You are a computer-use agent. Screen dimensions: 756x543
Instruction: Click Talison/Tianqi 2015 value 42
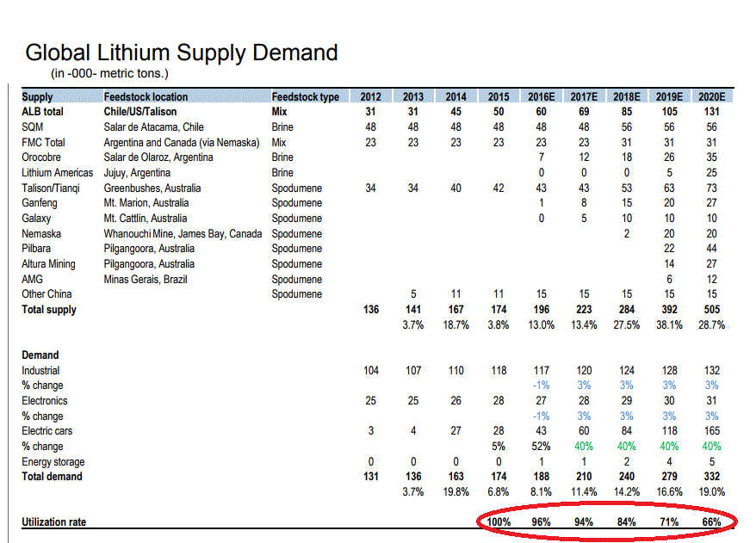[499, 188]
